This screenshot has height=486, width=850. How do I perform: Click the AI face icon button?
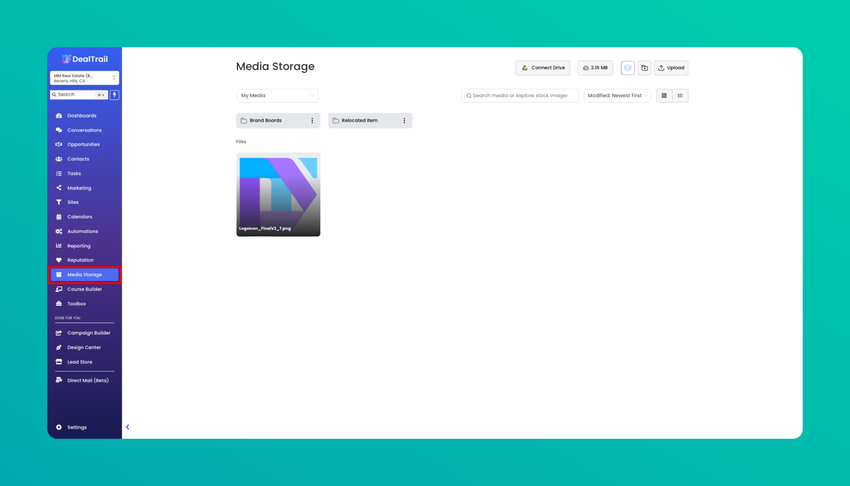628,68
